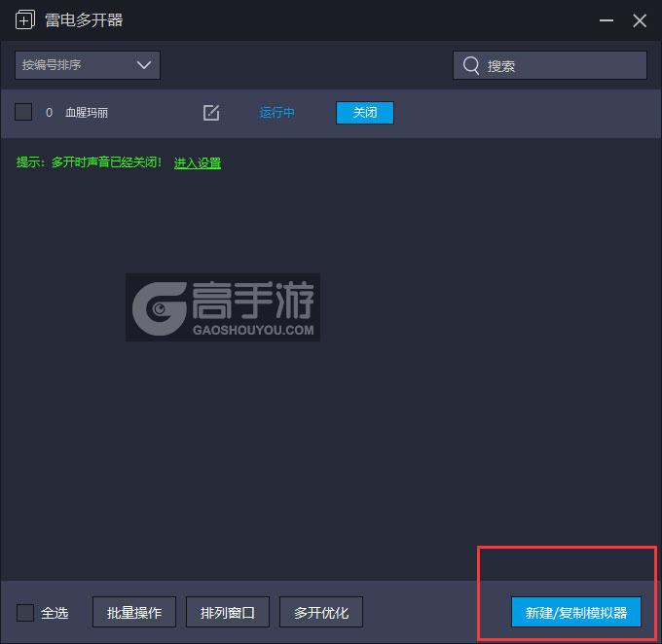This screenshot has height=644, width=662.
Task: Close the 雷电多开器 window
Action: point(640,20)
